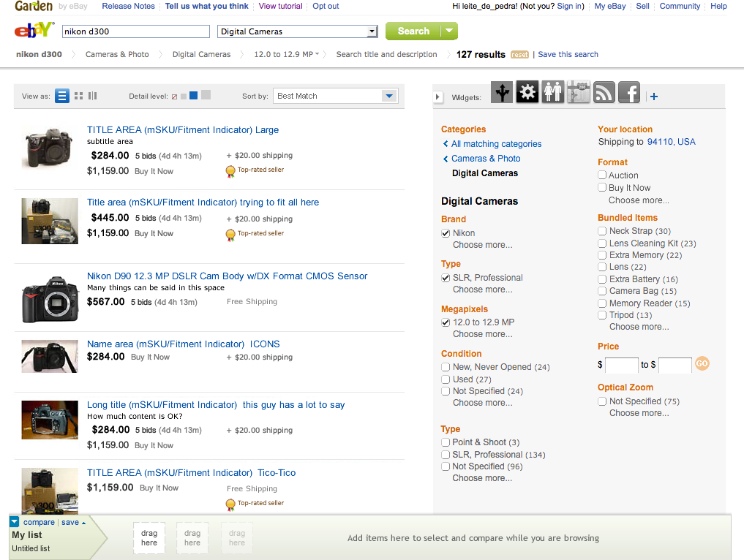Click Top-rated seller badge on $445.00 listing
This screenshot has width=744, height=560.
[x=255, y=234]
